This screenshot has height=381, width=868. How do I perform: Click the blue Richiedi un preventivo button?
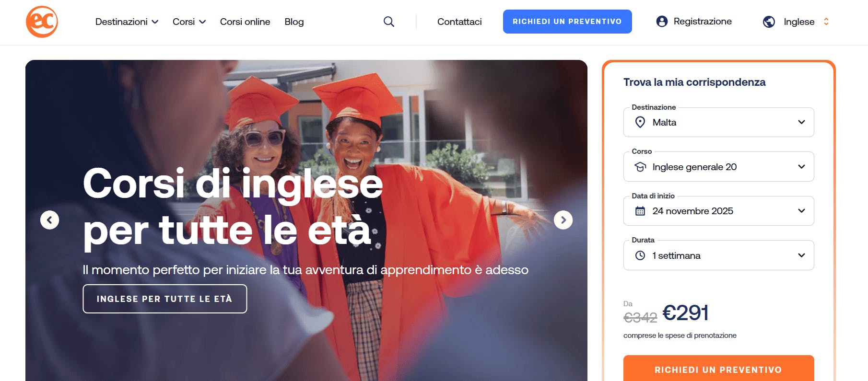tap(567, 22)
